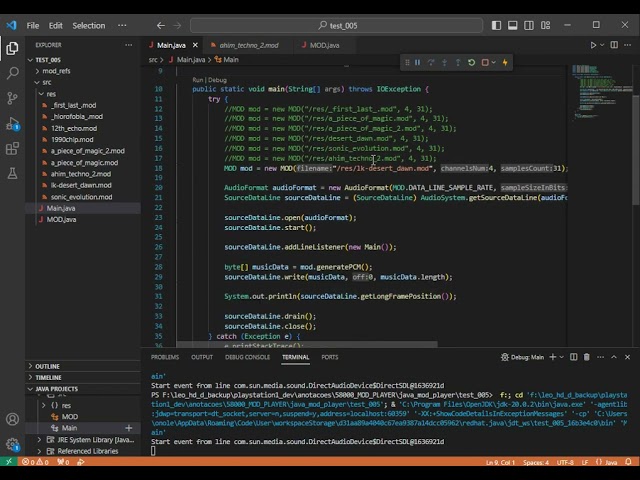
Task: Click the test_005 command center search box
Action: [337, 25]
